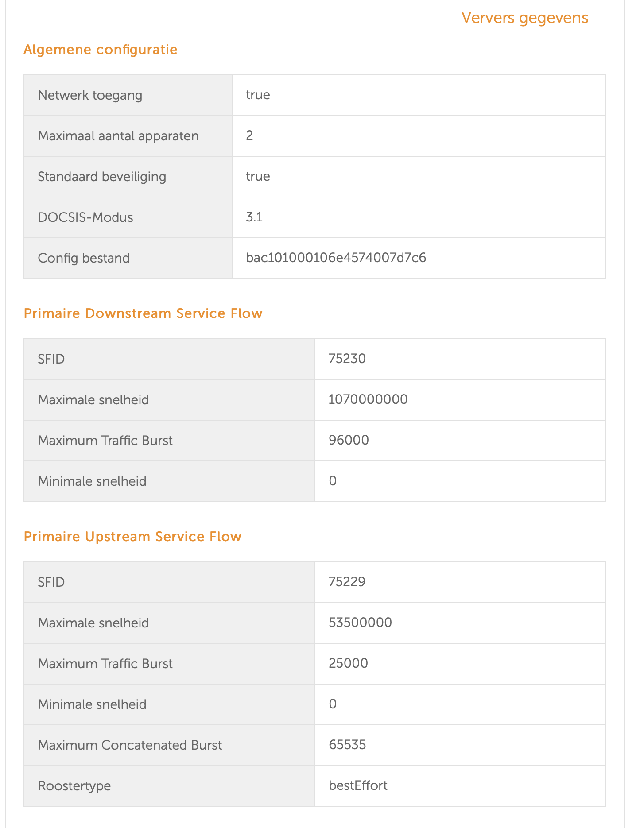644x828 pixels.
Task: Click the downstream maximum speed value 1070000000
Action: point(368,399)
